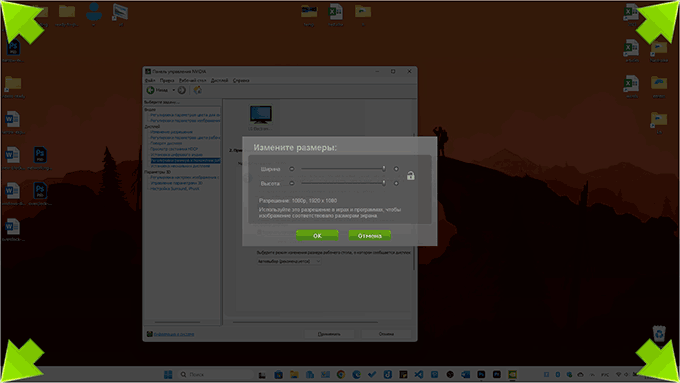
Task: Increase width with the Ширина plus button
Action: pyautogui.click(x=396, y=169)
